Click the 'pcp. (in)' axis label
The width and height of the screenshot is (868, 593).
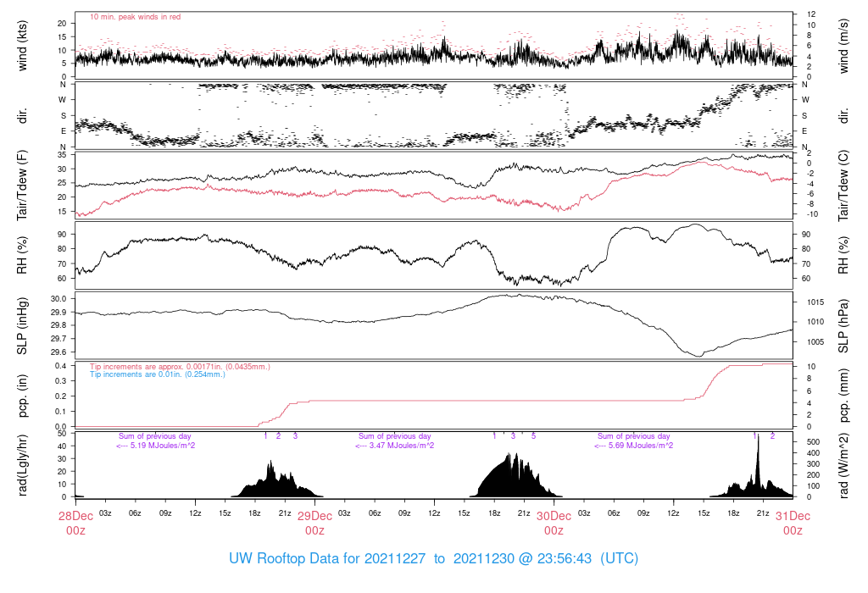click(x=22, y=395)
